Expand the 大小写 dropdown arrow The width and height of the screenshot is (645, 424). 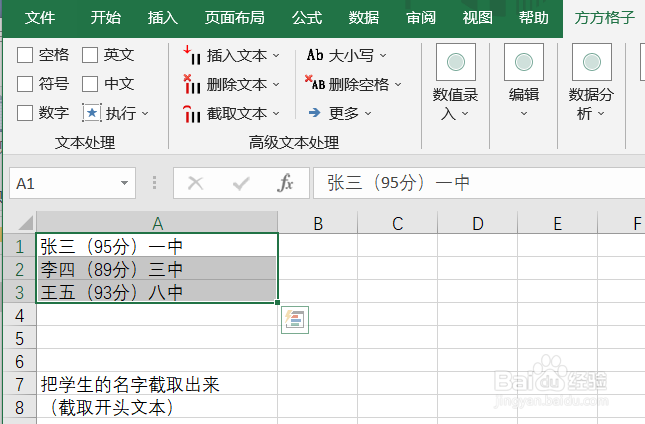pos(383,55)
